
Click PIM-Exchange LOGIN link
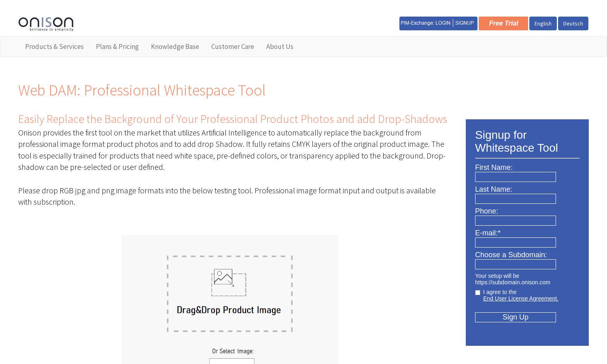(425, 23)
